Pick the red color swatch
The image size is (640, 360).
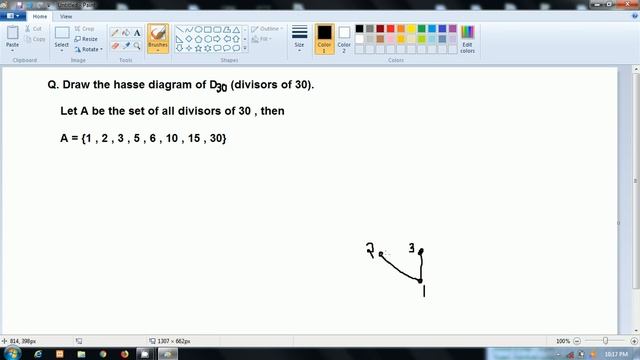pos(391,29)
